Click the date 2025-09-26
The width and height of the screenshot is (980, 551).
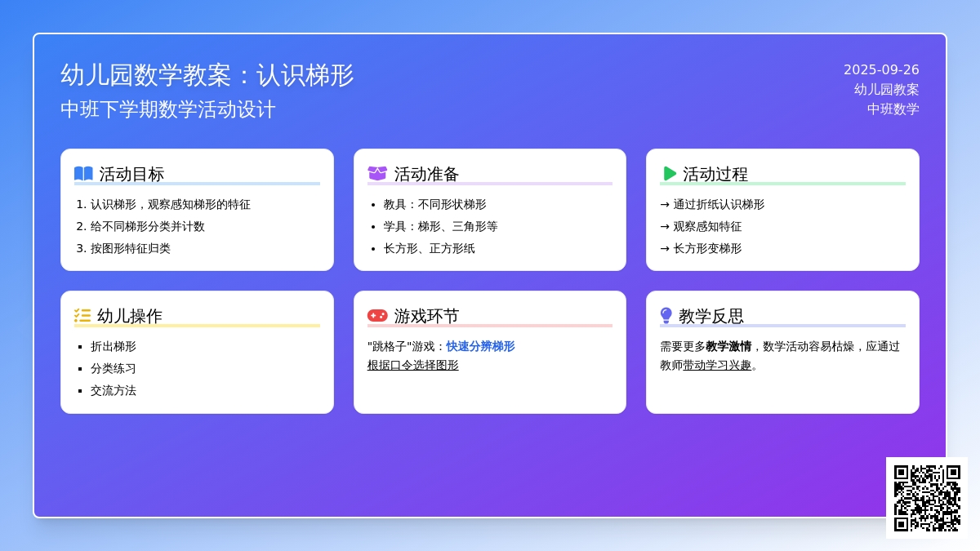[x=881, y=70]
